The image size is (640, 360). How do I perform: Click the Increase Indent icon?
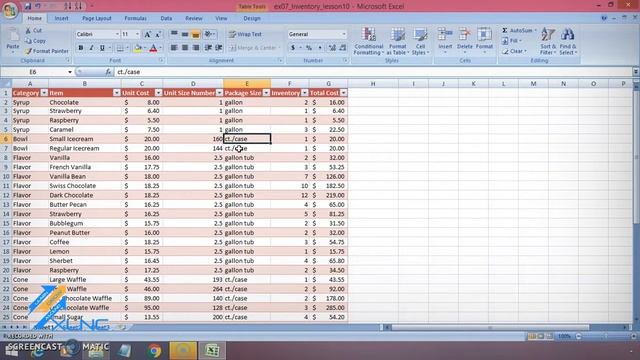[219, 48]
